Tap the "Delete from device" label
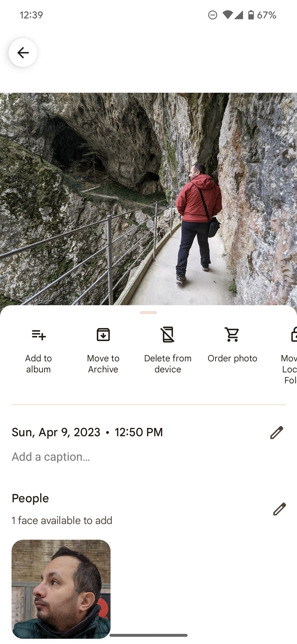 pos(168,364)
